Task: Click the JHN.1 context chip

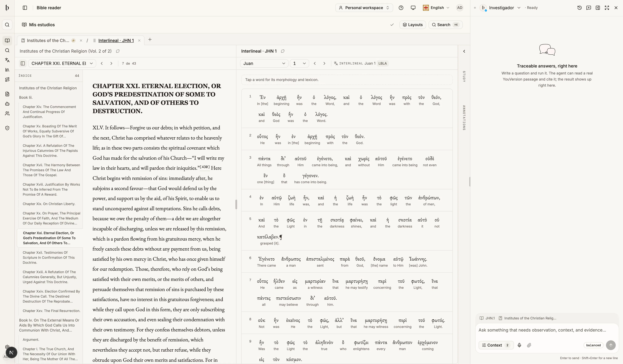Action: [x=487, y=318]
